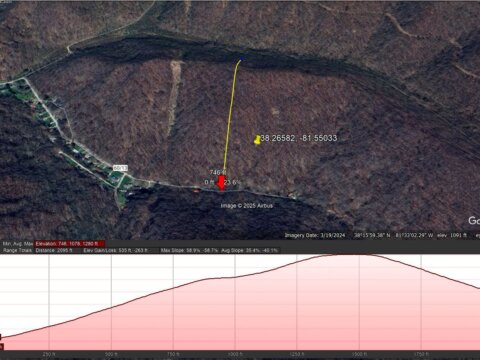Click the Imagery Date 3/19/2024 status text
Viewport: 480px width, 360px height.
pyautogui.click(x=315, y=235)
